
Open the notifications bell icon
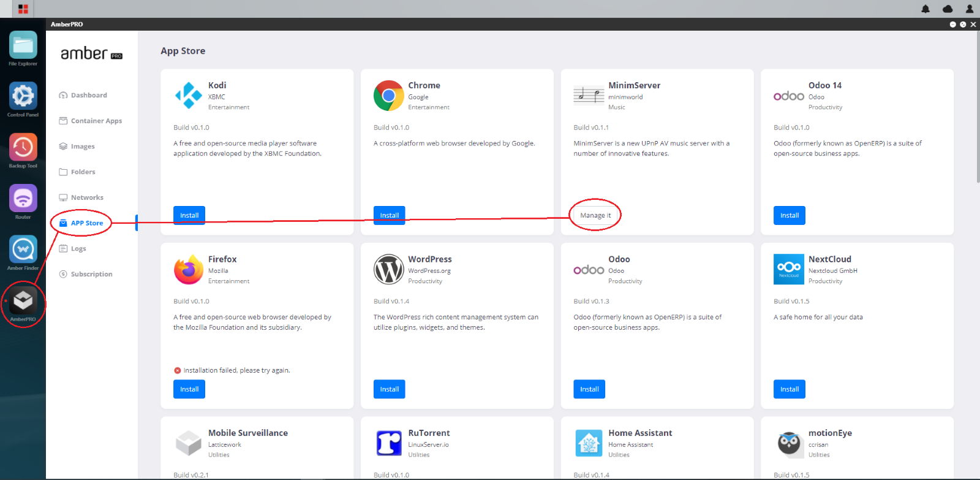point(925,9)
